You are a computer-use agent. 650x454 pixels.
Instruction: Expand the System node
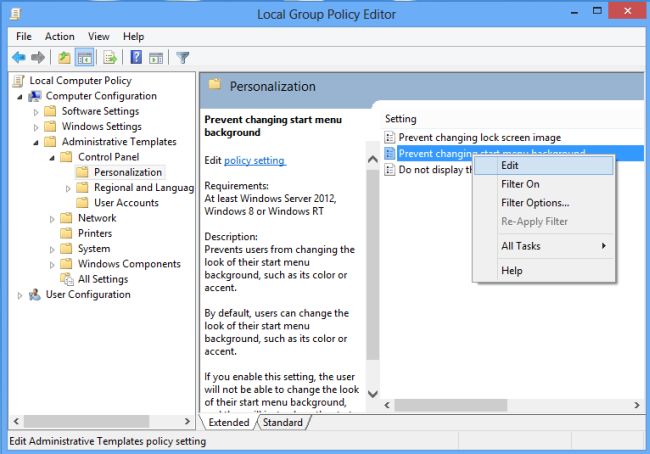click(x=52, y=250)
